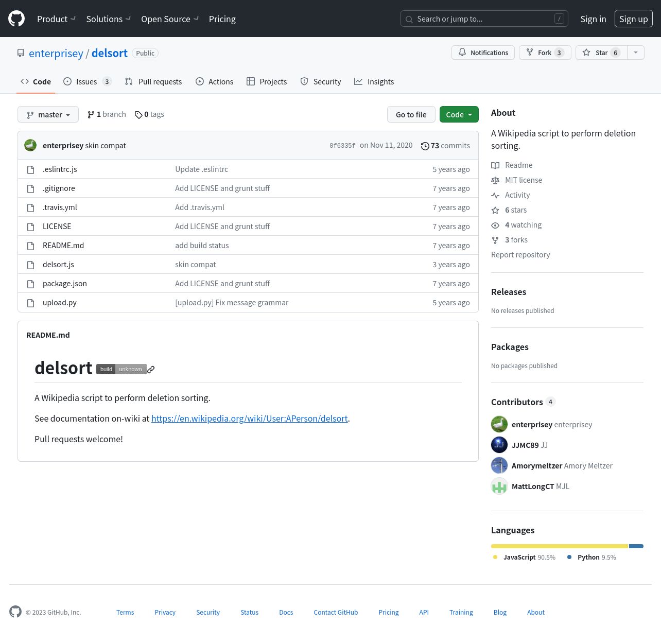
Task: Open Amorymeltzer contributor avatar
Action: (x=499, y=465)
